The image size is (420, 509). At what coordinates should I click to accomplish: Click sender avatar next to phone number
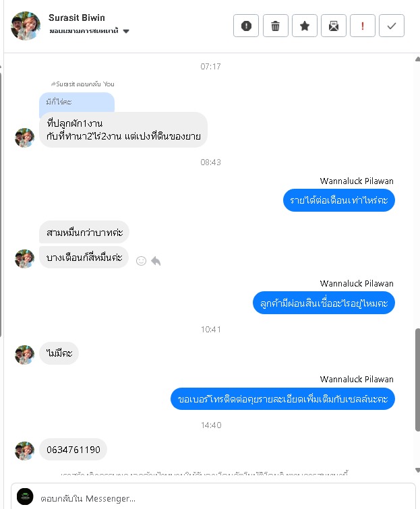click(25, 450)
